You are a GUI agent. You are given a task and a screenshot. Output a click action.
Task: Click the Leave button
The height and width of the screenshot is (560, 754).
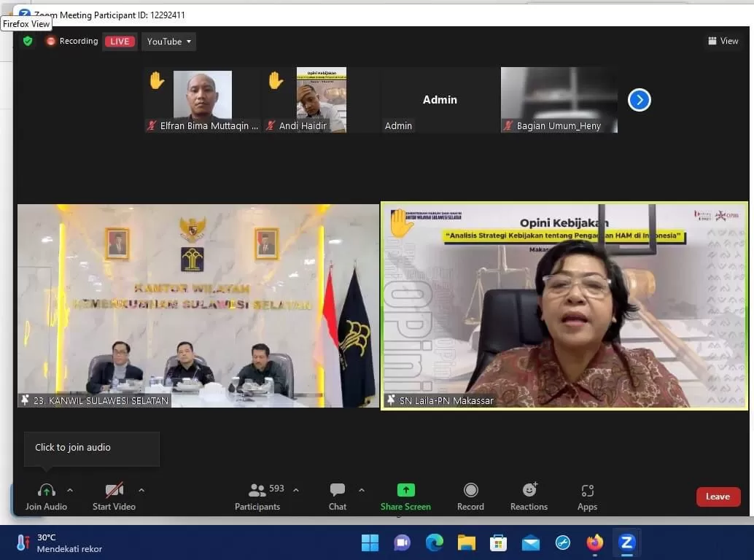[x=718, y=496]
